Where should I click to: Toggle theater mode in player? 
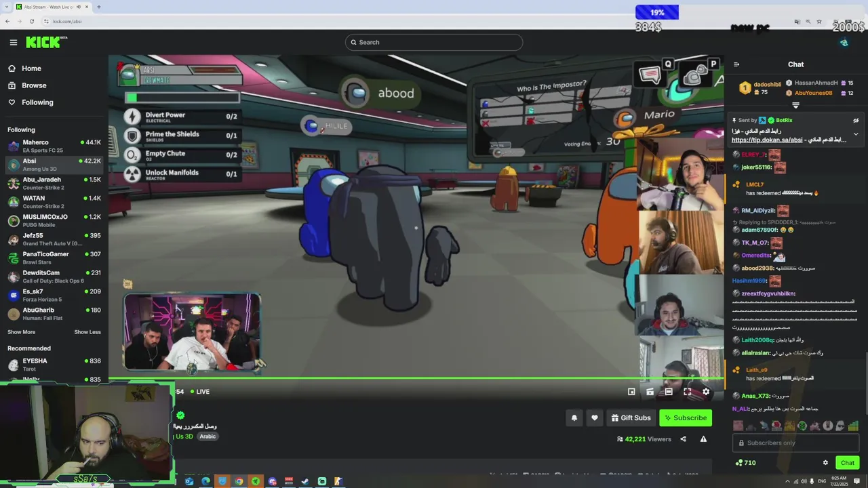click(669, 392)
